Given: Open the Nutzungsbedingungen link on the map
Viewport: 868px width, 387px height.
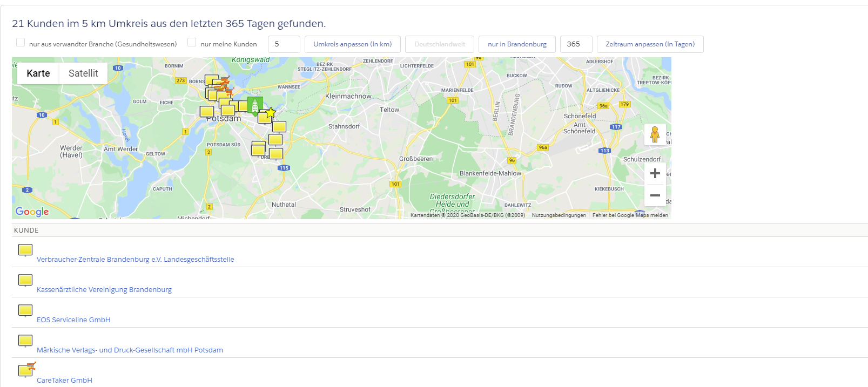Looking at the screenshot, I should 559,215.
